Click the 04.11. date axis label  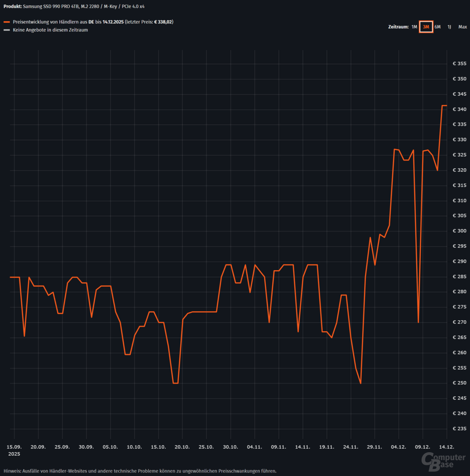[x=255, y=446]
